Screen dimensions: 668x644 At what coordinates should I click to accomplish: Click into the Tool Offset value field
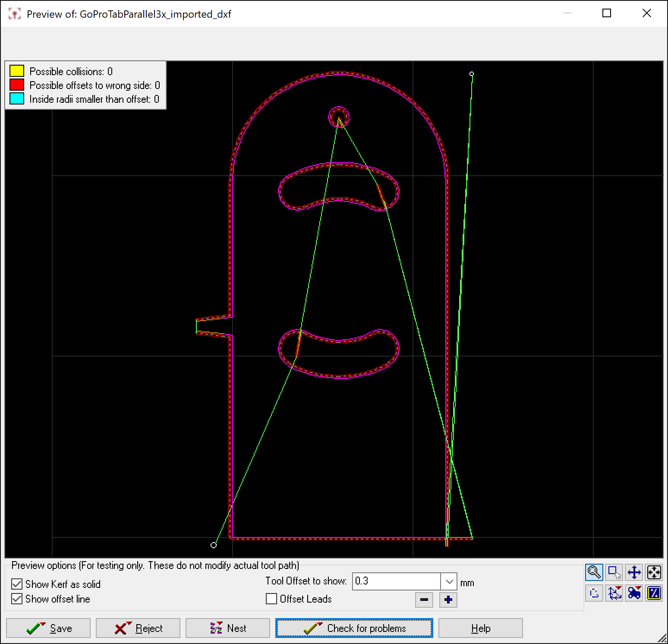[x=396, y=581]
